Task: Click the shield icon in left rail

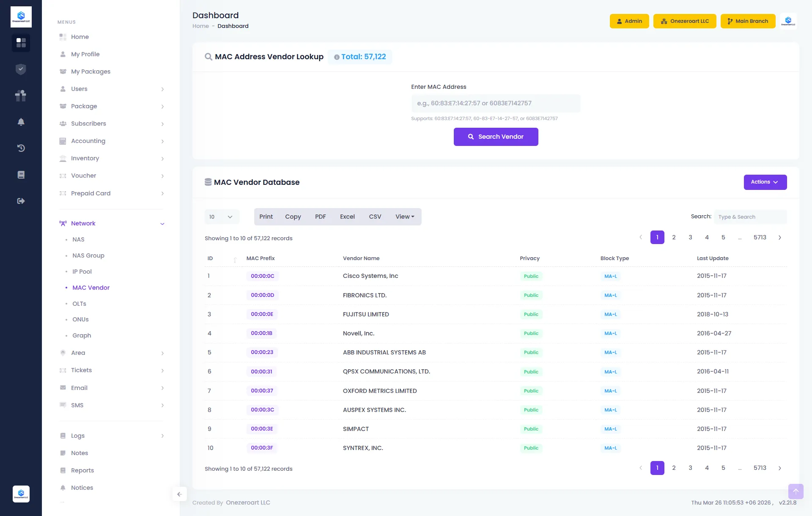Action: tap(21, 69)
